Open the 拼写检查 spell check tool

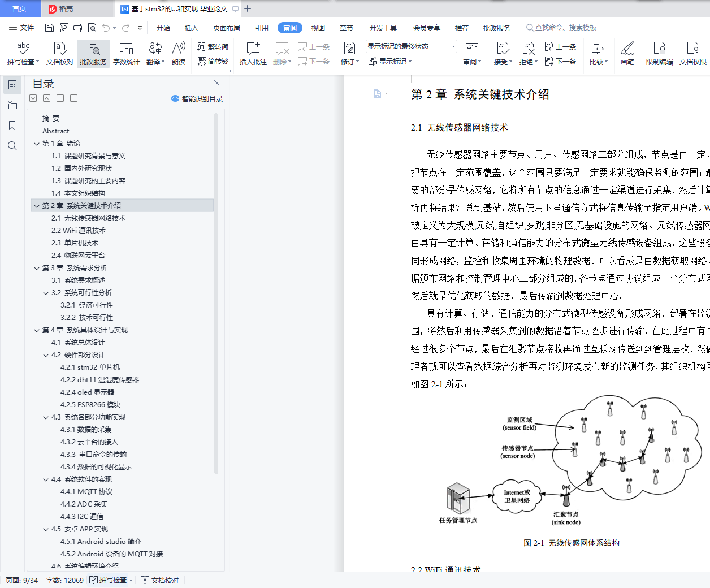click(23, 54)
